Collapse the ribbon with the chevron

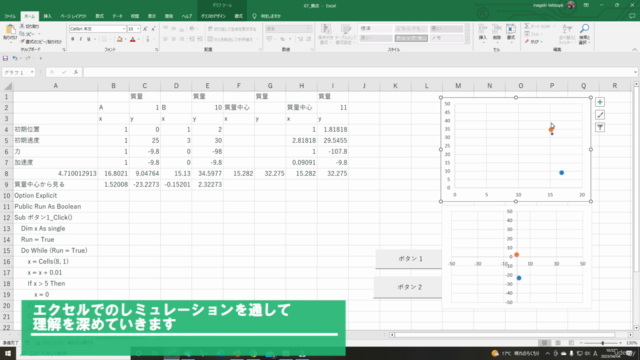(634, 50)
